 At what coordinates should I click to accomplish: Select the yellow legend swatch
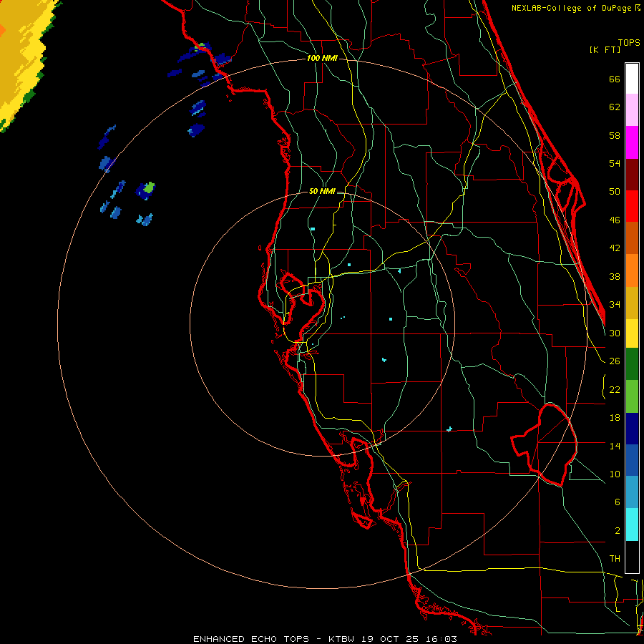point(632,333)
